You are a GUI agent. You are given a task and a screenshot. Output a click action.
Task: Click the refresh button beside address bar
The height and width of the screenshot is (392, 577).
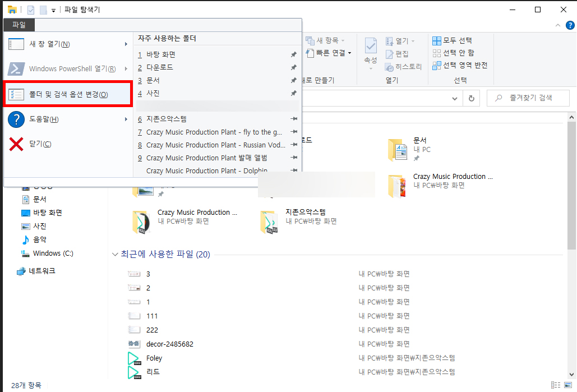(472, 98)
